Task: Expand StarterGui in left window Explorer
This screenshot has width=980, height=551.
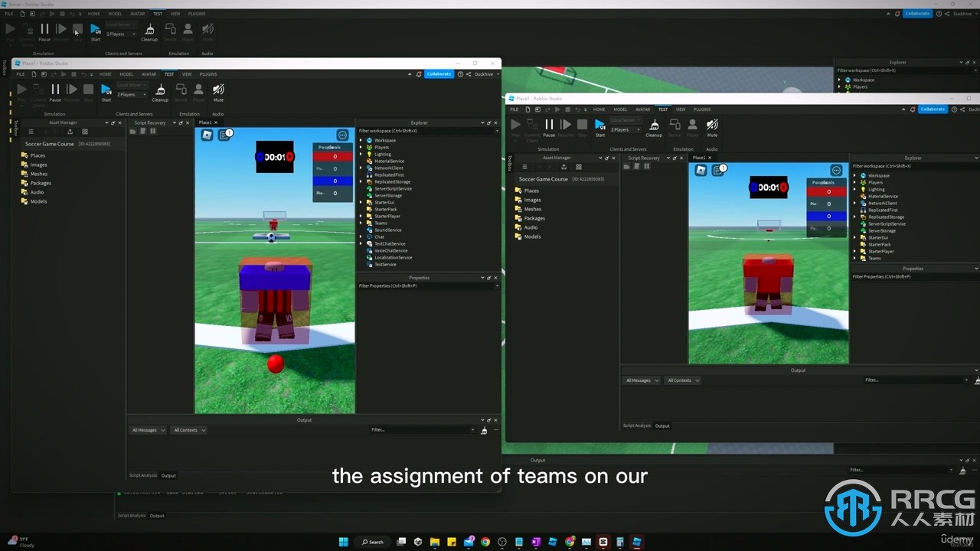Action: 361,202
